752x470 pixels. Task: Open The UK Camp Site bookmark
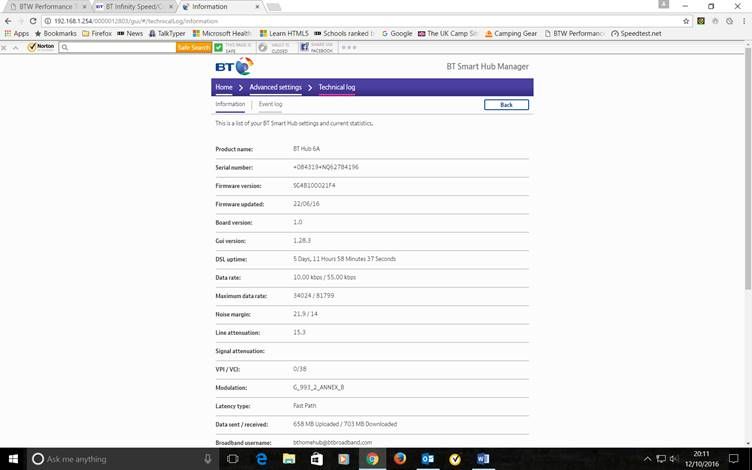pos(447,34)
